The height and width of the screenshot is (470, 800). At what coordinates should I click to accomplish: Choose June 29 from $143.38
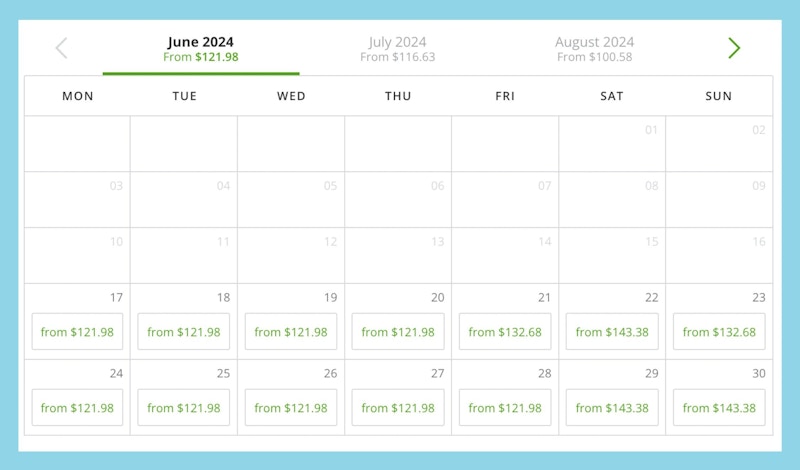click(x=612, y=408)
